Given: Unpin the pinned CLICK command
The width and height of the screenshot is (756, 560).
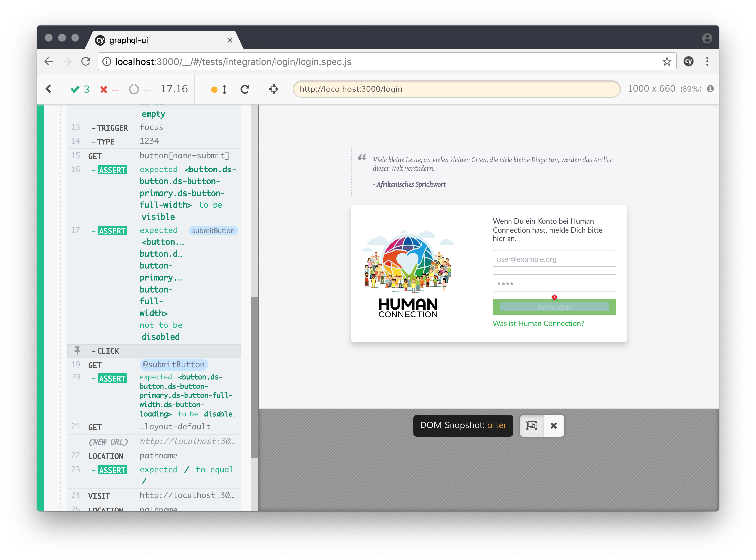Looking at the screenshot, I should 77,351.
